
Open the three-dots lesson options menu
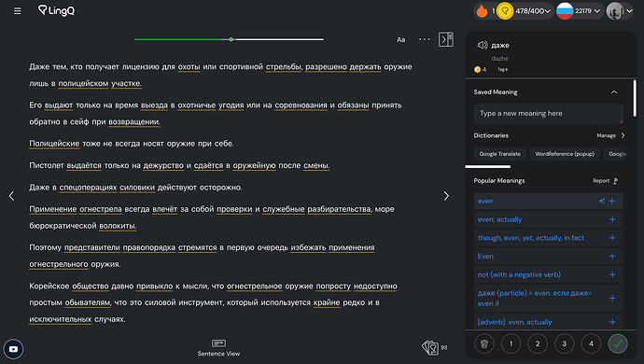pyautogui.click(x=425, y=39)
